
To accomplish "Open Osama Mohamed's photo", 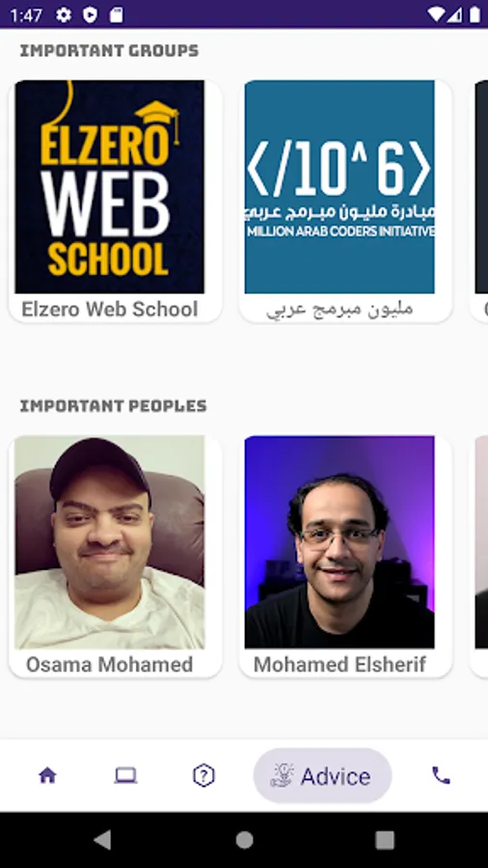I will pyautogui.click(x=110, y=542).
